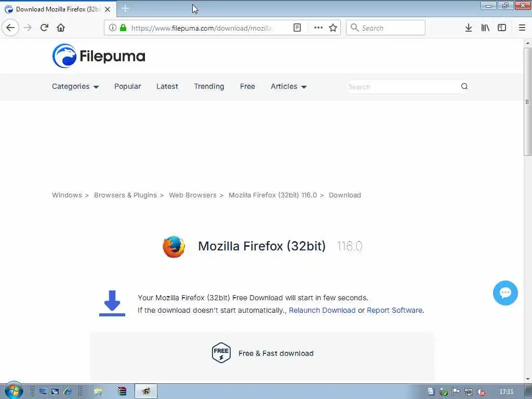Open the Windows Explorer taskbar folder
This screenshot has width=532, height=399.
click(x=98, y=392)
